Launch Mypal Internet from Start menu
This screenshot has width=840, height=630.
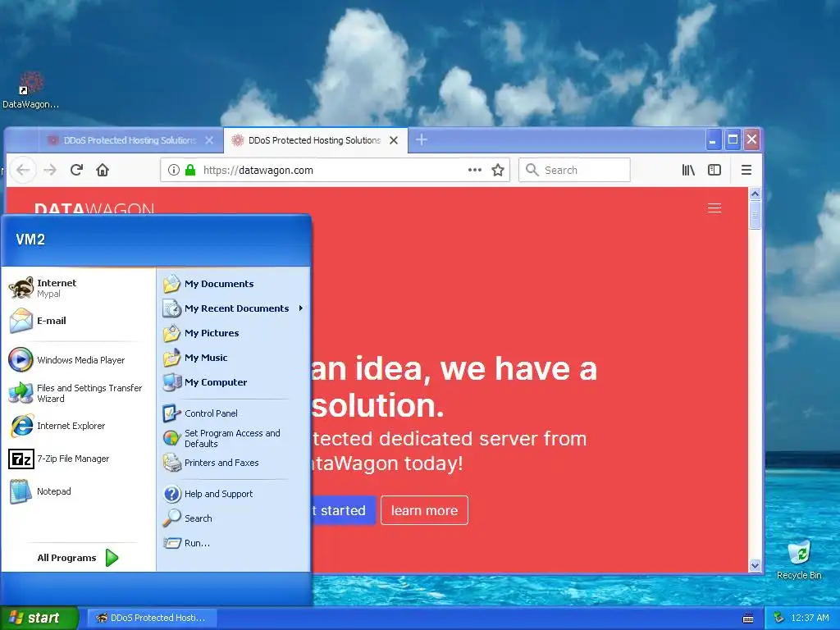(x=78, y=288)
